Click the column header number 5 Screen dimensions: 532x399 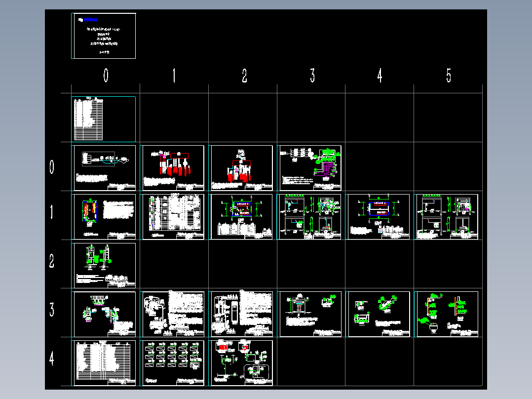449,76
